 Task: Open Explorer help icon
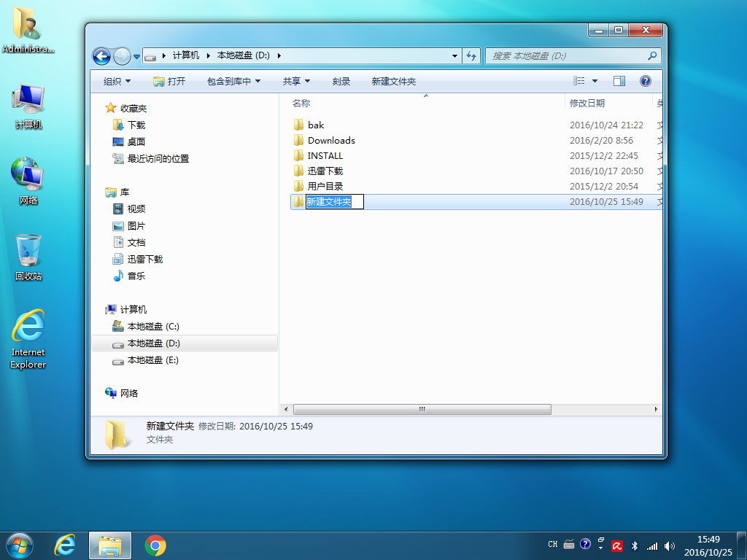(x=646, y=81)
